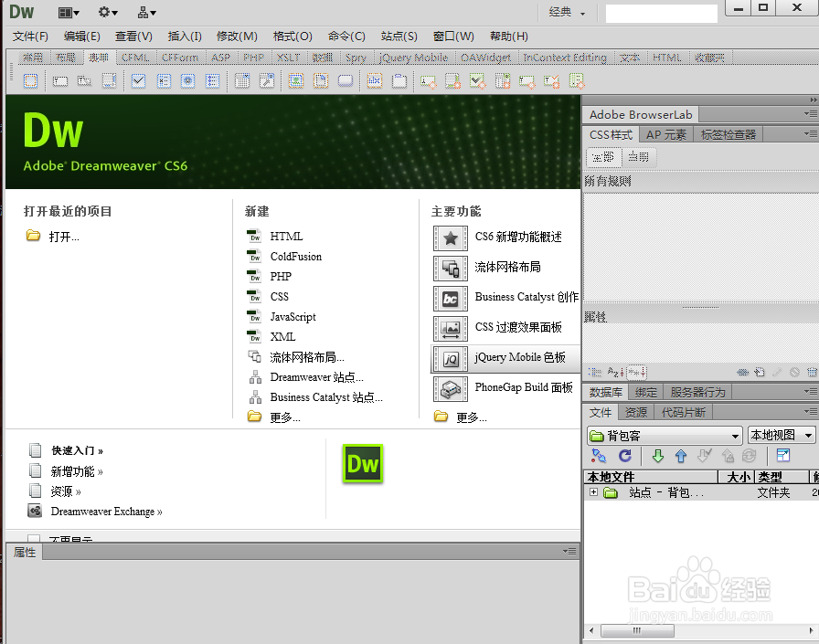Create new CSS rule icon

point(760,372)
